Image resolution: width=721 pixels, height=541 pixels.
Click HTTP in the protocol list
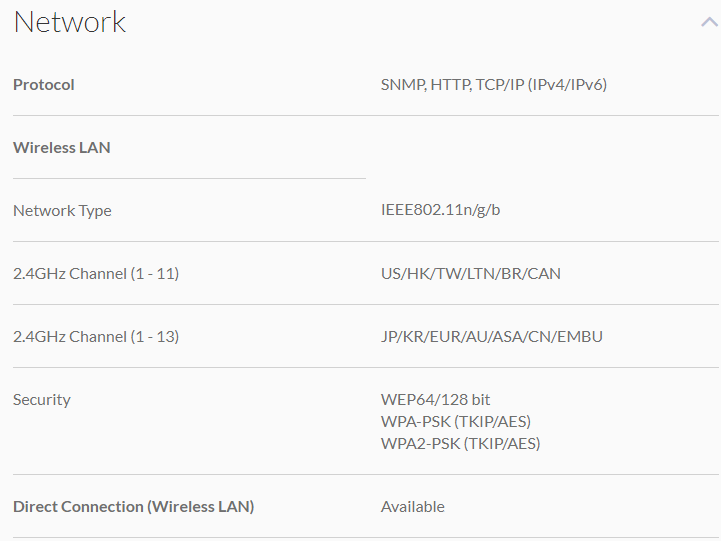pyautogui.click(x=451, y=85)
